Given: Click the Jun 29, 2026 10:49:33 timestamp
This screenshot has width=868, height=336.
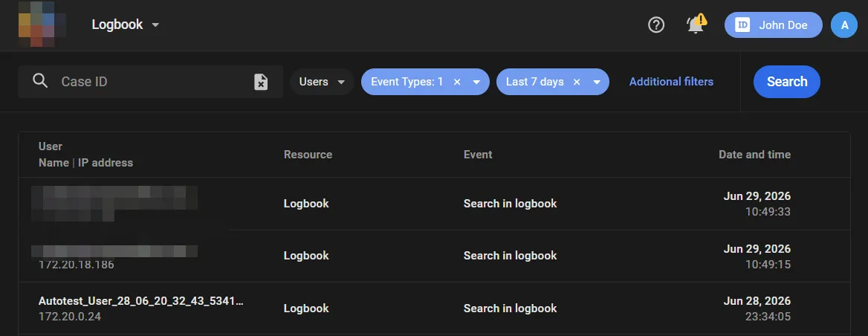Looking at the screenshot, I should pos(757,204).
